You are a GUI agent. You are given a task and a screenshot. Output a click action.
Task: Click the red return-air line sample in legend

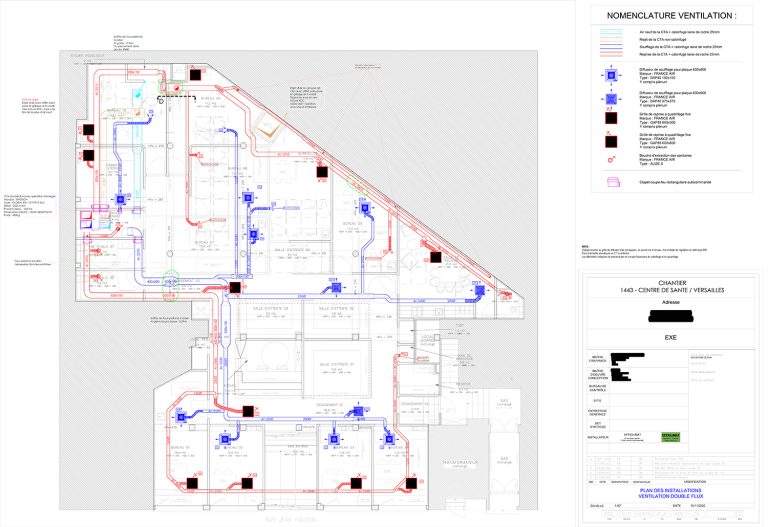tap(608, 53)
